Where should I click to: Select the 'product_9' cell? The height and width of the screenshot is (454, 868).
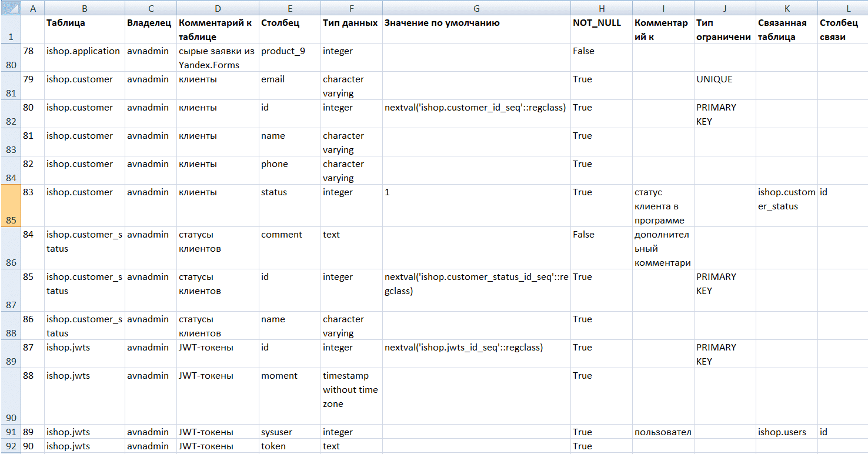point(289,58)
